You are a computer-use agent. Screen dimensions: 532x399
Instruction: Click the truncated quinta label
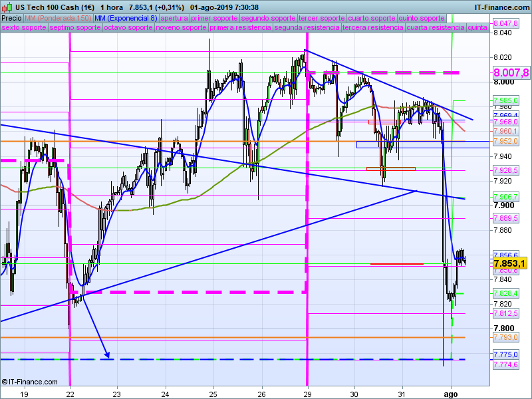pos(477,27)
